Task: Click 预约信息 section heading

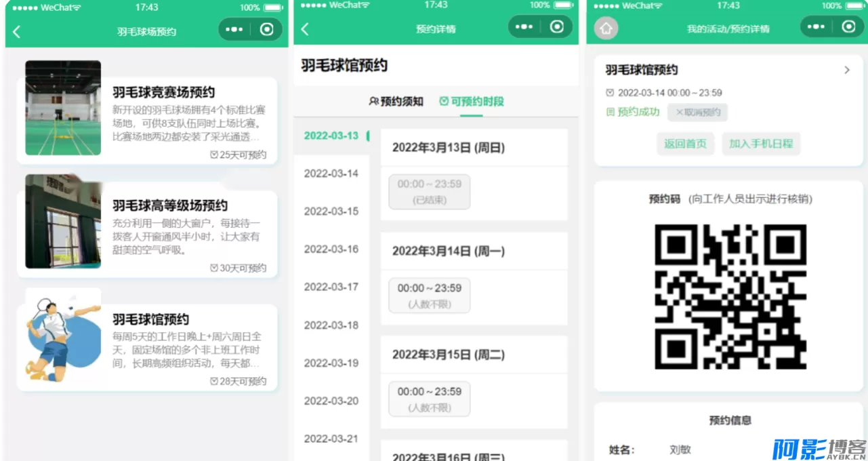Action: [x=730, y=420]
